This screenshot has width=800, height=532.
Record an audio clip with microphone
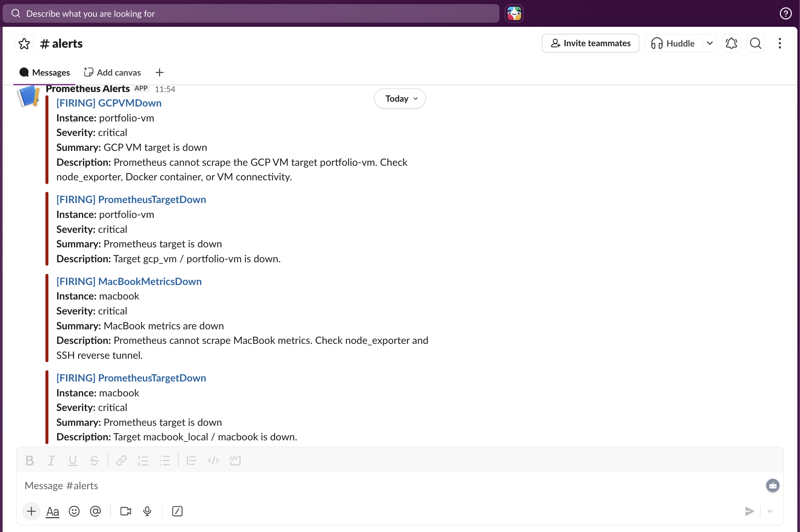147,512
